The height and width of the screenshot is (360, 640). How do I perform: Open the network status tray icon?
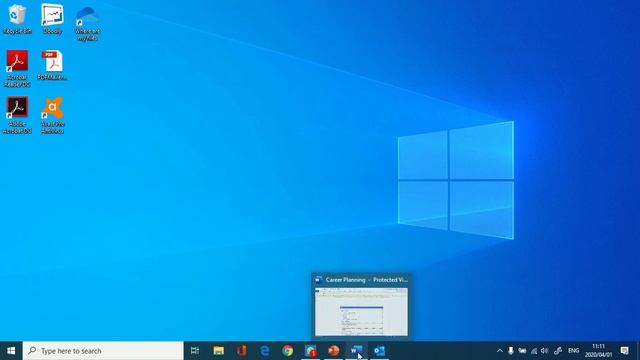(534, 351)
